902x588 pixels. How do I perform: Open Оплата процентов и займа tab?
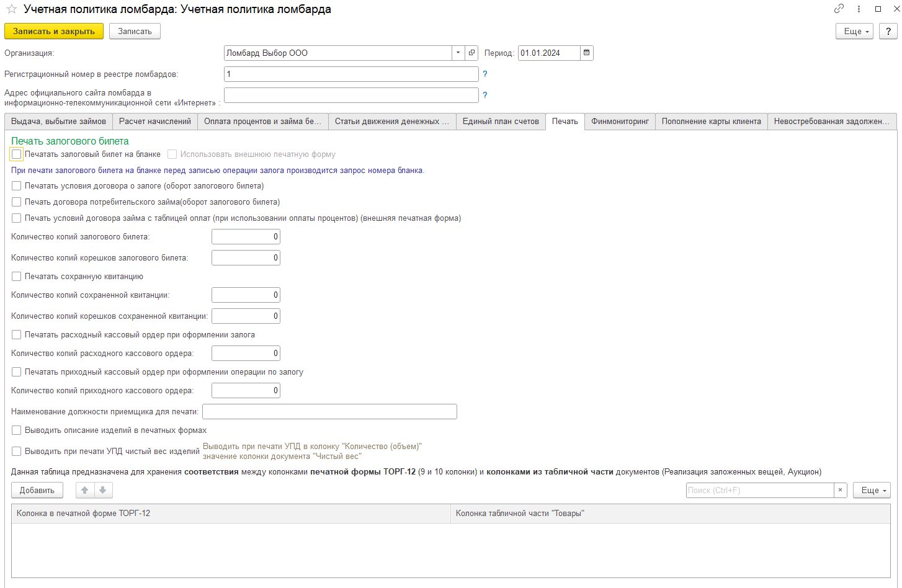point(263,121)
